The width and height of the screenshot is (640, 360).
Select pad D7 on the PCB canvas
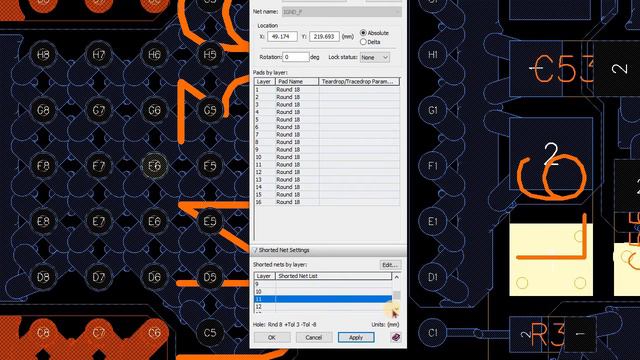coord(98,277)
